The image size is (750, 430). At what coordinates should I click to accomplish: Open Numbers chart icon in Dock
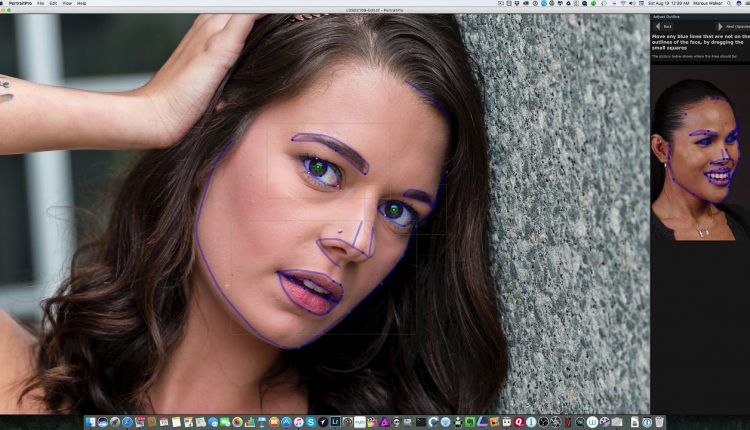tap(250, 422)
